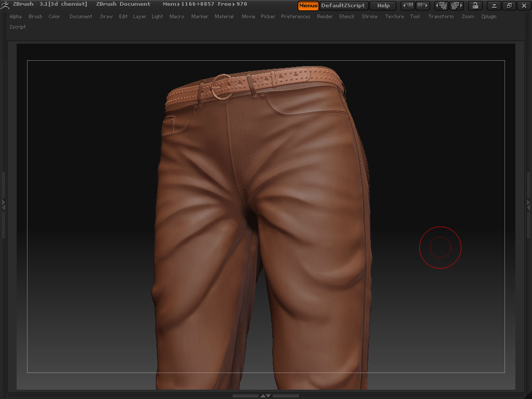Expand the left tray divider arrows
Image resolution: width=532 pixels, height=399 pixels.
4,205
